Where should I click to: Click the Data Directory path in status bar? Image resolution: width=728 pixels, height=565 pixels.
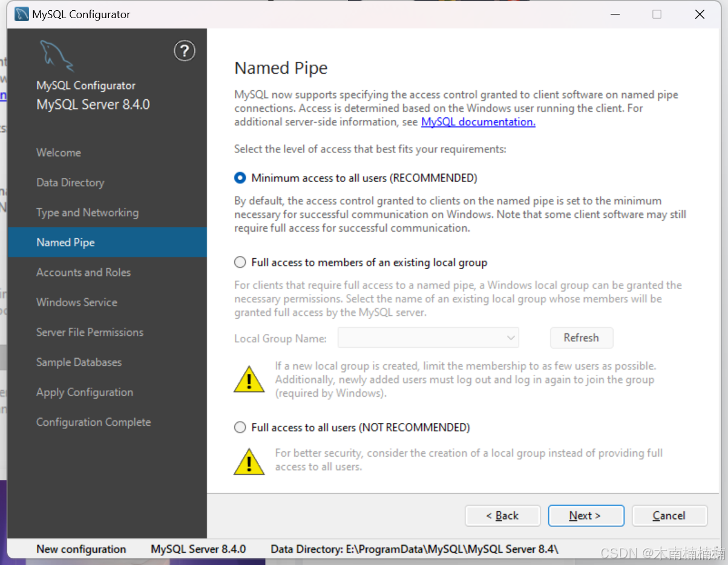tap(415, 549)
